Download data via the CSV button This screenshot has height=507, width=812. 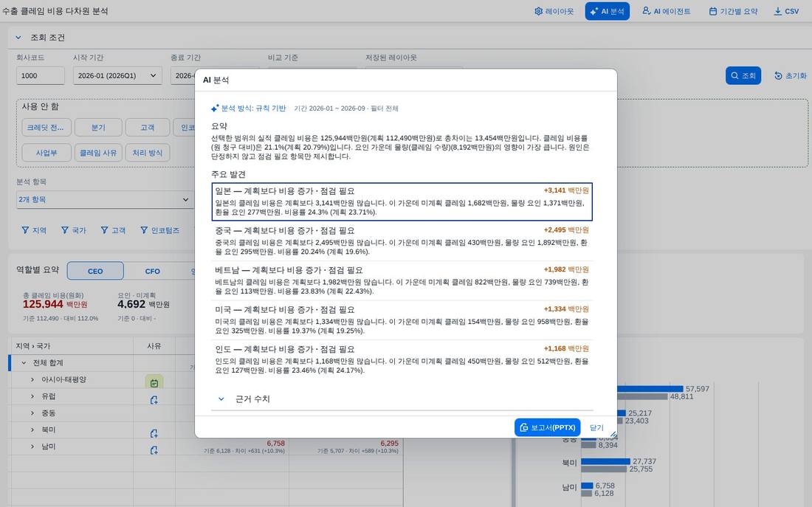coord(786,11)
